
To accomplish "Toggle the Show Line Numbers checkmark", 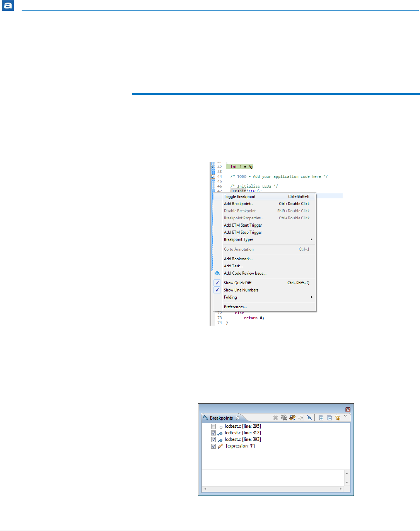I will (x=217, y=290).
